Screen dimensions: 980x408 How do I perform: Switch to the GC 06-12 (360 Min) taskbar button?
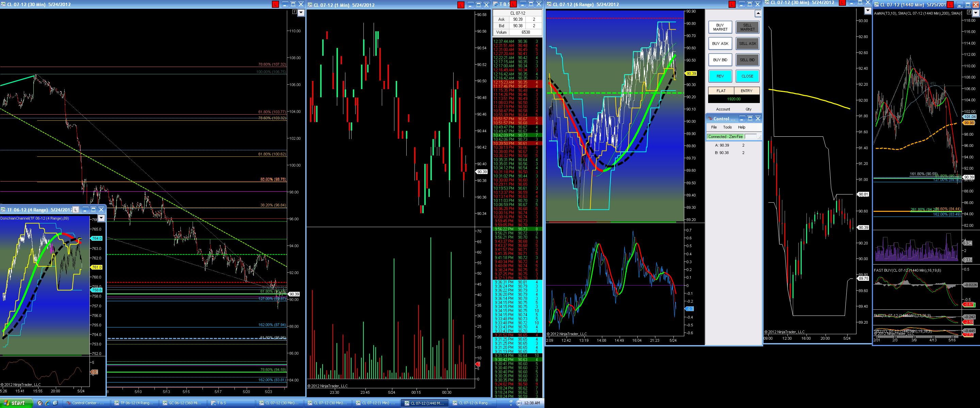[x=183, y=403]
